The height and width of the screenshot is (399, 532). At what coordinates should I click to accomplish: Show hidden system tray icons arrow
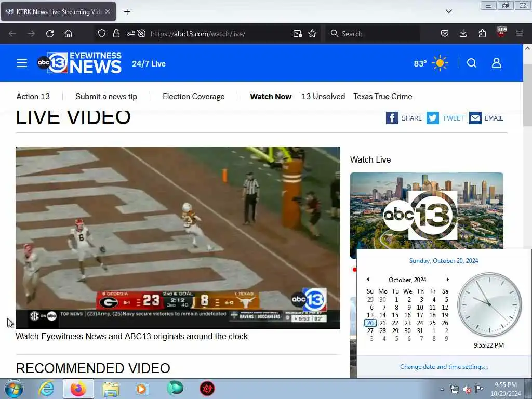442,389
